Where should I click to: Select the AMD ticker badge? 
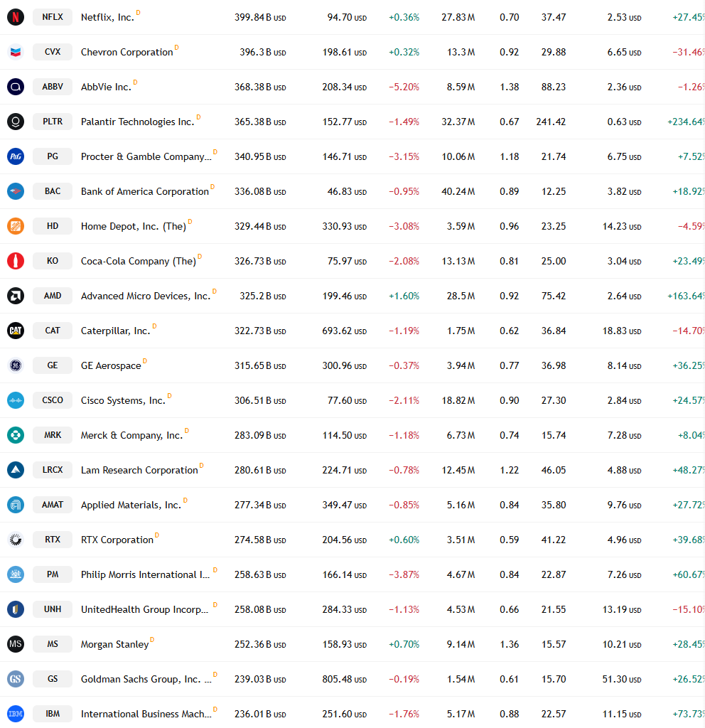click(53, 296)
